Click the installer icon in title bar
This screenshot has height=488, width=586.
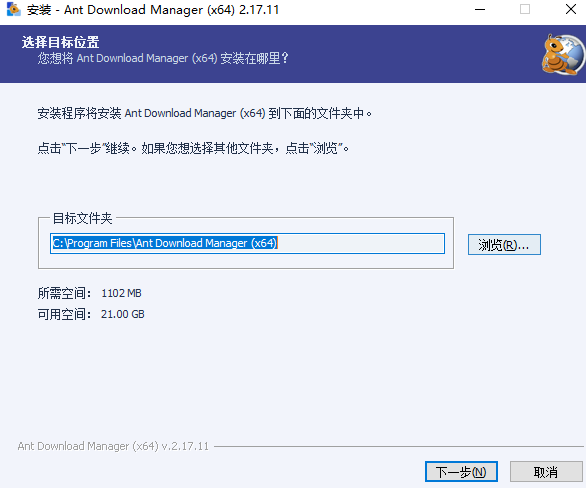click(x=14, y=10)
